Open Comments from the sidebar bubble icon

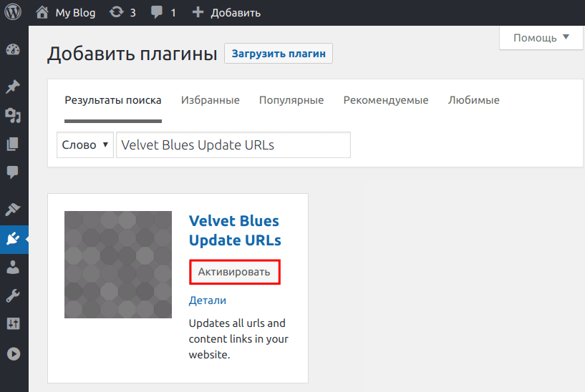click(x=13, y=172)
